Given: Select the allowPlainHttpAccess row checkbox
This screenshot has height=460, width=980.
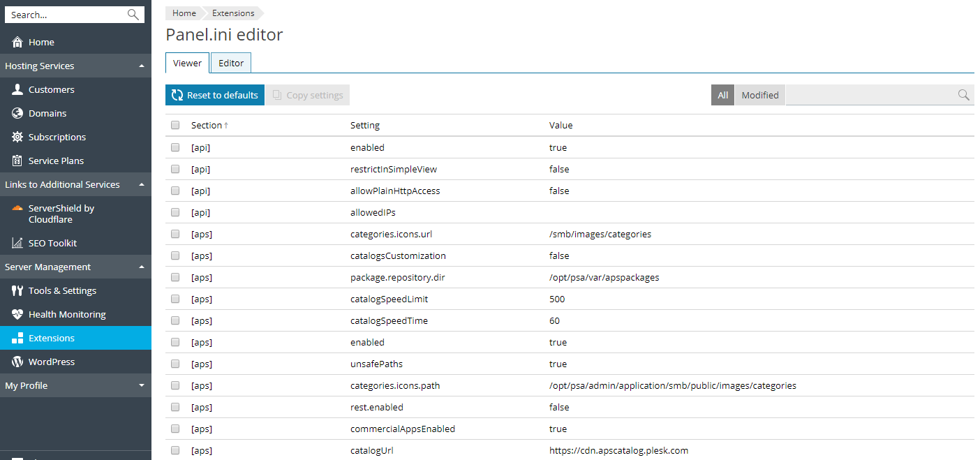Looking at the screenshot, I should 175,191.
